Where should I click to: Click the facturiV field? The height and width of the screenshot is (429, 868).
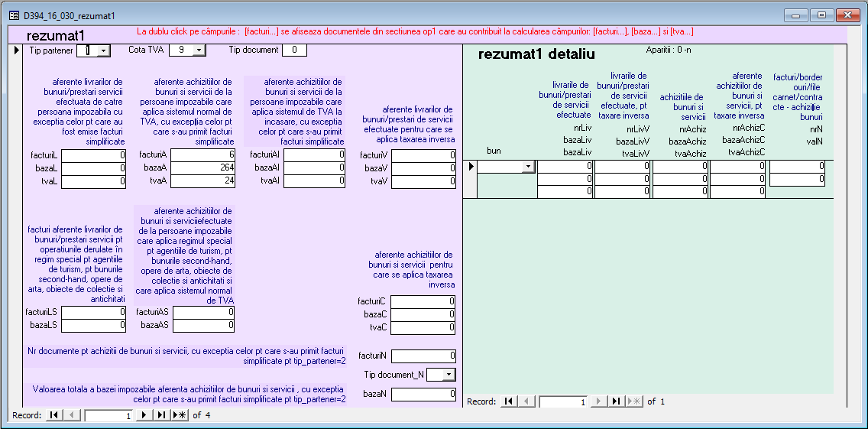click(x=423, y=156)
